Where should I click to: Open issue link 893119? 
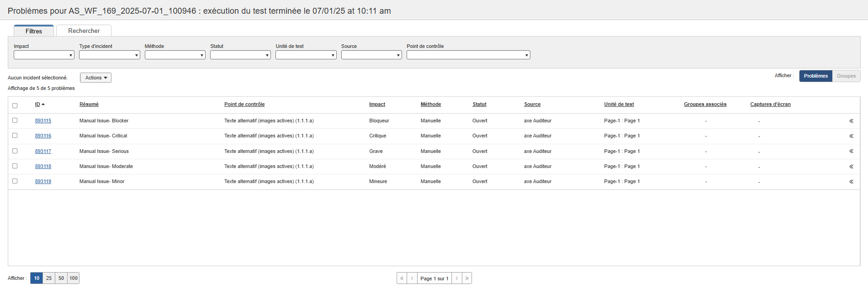[x=43, y=181]
